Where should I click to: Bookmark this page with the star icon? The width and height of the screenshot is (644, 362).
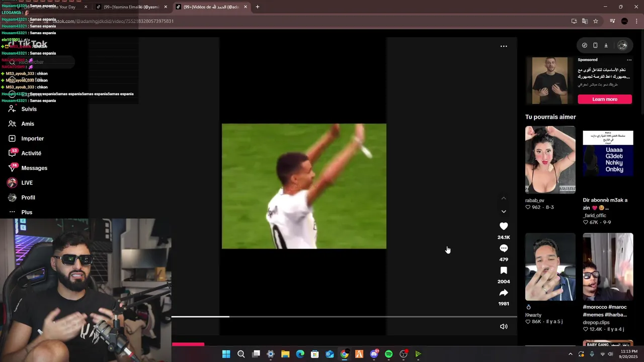(596, 21)
